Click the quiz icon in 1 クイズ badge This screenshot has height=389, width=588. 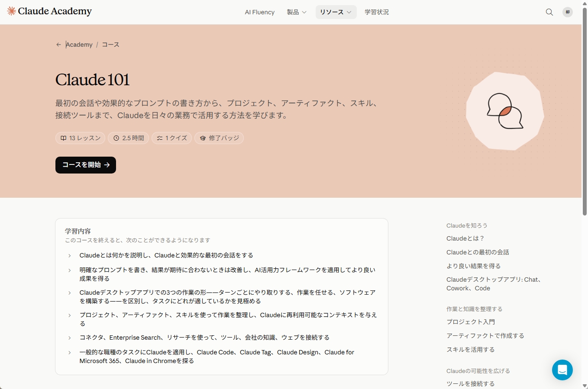pyautogui.click(x=160, y=138)
